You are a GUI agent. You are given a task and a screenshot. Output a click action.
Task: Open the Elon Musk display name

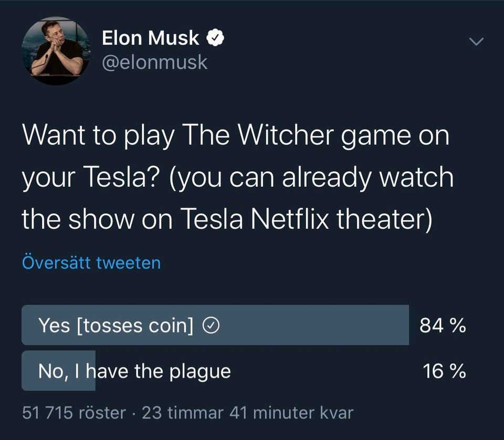151,38
